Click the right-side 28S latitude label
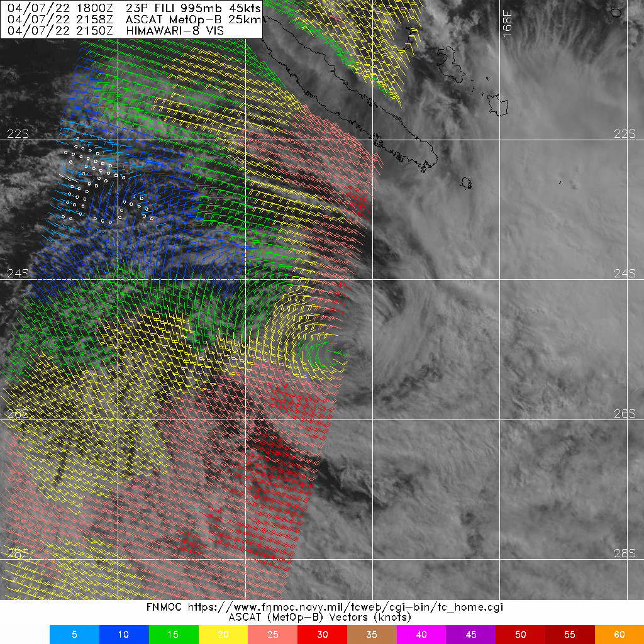Screen dimensions: 644x644 (x=625, y=553)
